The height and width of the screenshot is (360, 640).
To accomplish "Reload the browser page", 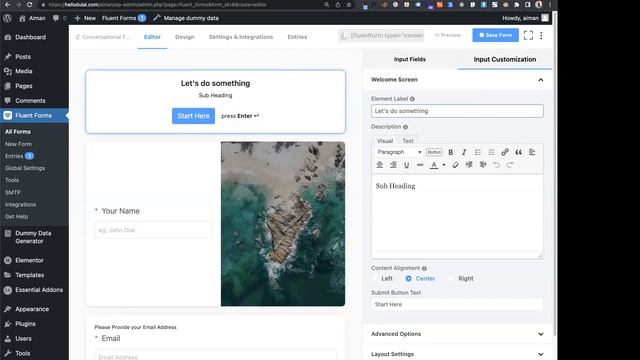I will point(29,4).
